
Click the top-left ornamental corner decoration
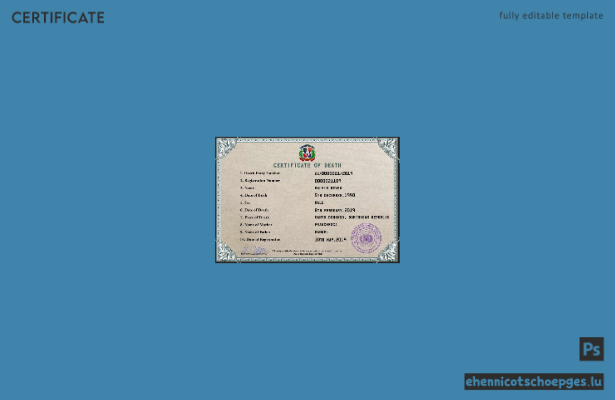(227, 149)
